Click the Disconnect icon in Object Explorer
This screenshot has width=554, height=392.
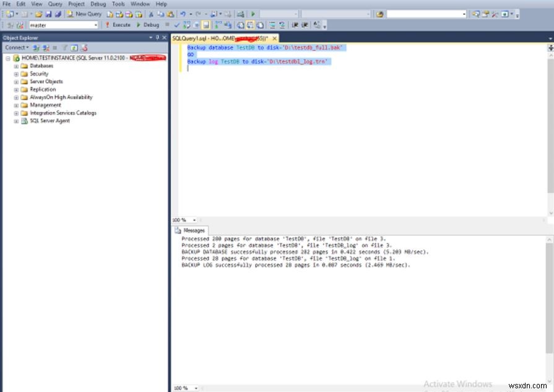click(x=46, y=48)
